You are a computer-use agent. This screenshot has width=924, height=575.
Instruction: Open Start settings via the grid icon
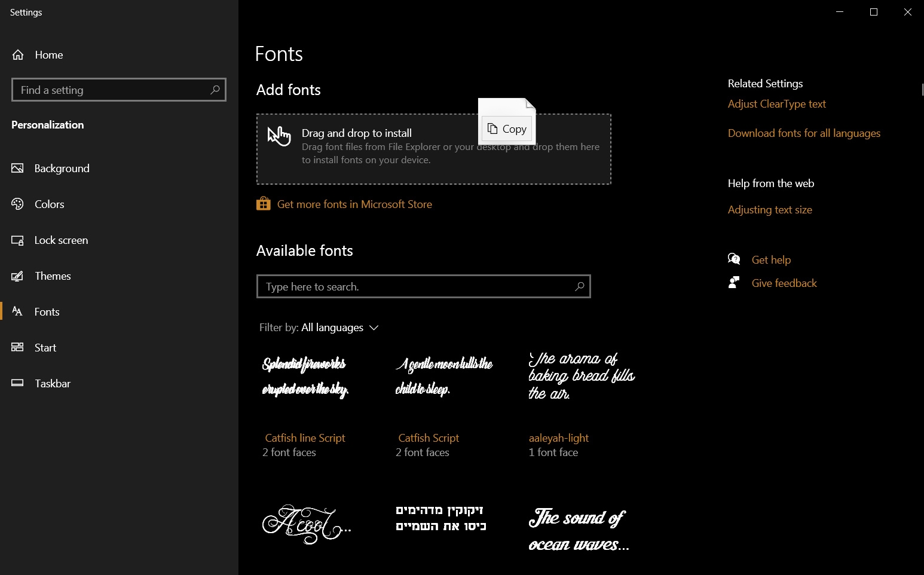coord(17,347)
